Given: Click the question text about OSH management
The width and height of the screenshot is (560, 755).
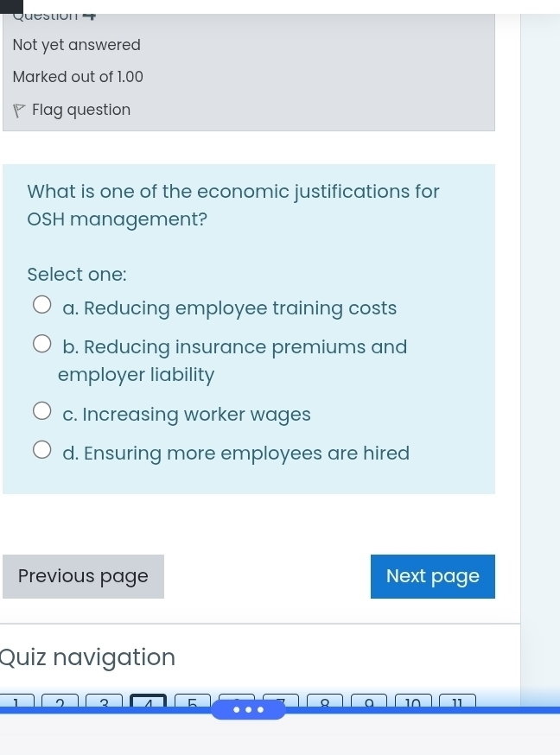Looking at the screenshot, I should [x=233, y=205].
